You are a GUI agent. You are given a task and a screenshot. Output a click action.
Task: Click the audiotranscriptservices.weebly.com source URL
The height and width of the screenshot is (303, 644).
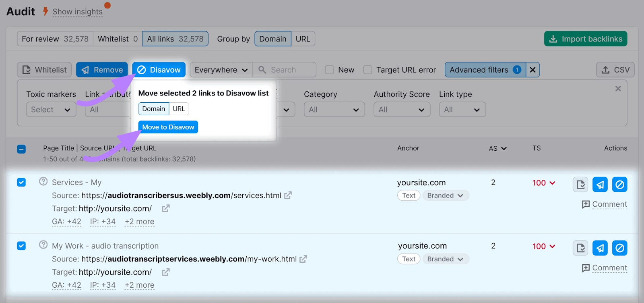pyautogui.click(x=189, y=259)
